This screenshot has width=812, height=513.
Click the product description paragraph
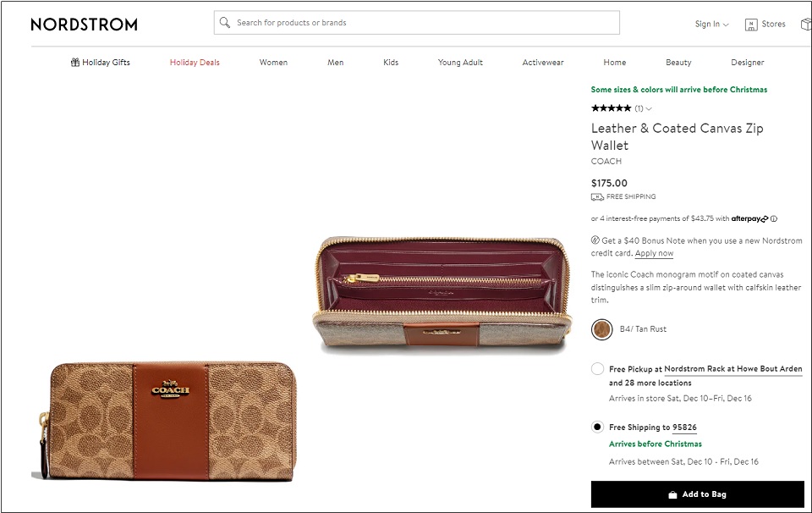tap(696, 287)
